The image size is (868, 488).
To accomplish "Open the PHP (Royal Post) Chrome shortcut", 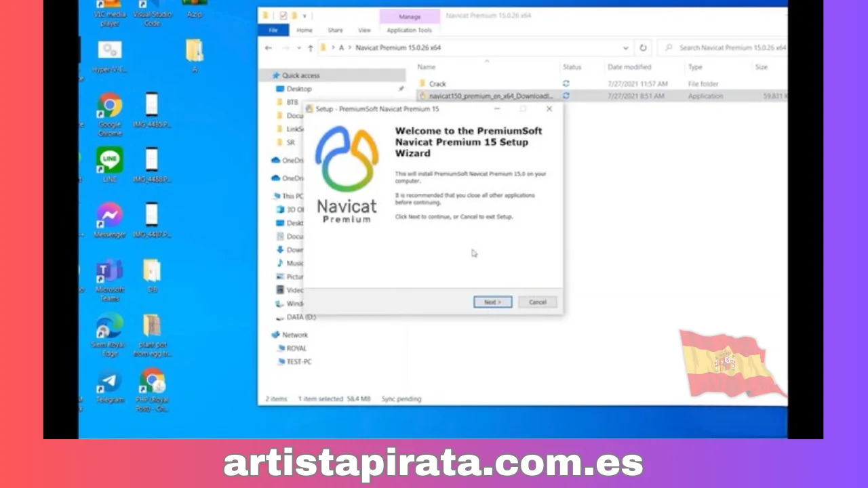I will (152, 390).
